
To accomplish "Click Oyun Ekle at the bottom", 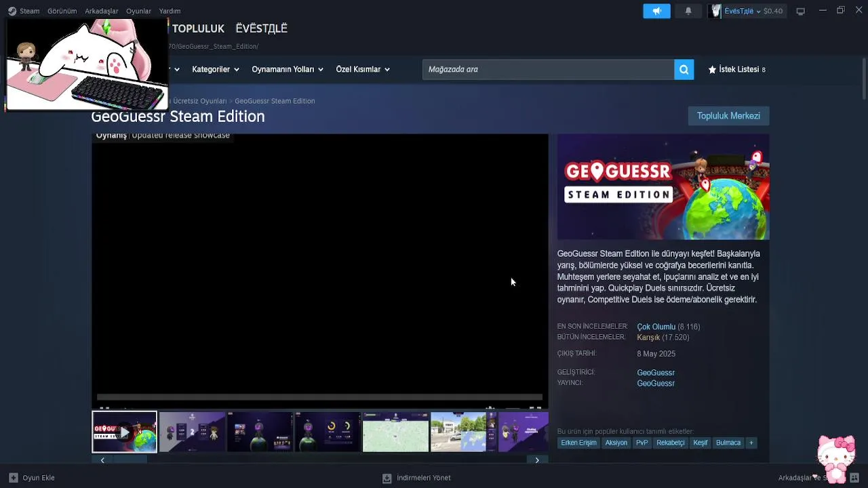I will (x=39, y=478).
